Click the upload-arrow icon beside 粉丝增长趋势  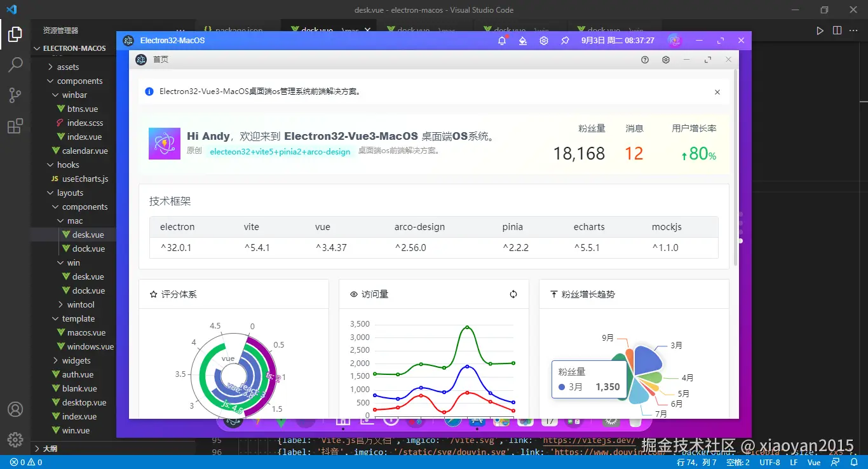coord(553,294)
